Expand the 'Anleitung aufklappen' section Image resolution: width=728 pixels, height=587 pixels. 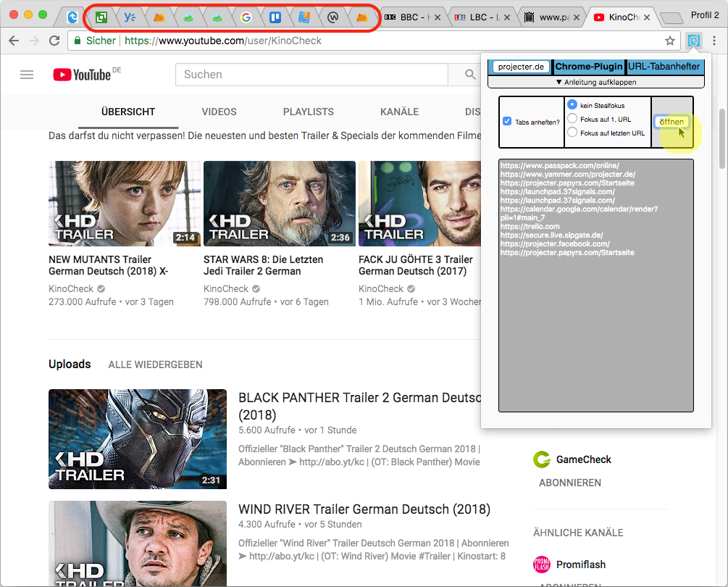pyautogui.click(x=595, y=82)
